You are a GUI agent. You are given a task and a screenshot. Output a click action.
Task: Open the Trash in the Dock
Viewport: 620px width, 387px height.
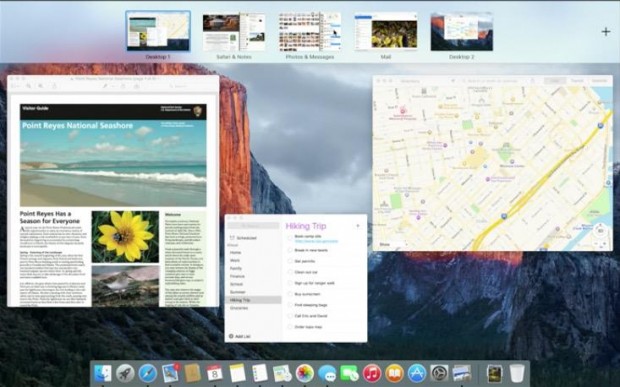point(517,373)
